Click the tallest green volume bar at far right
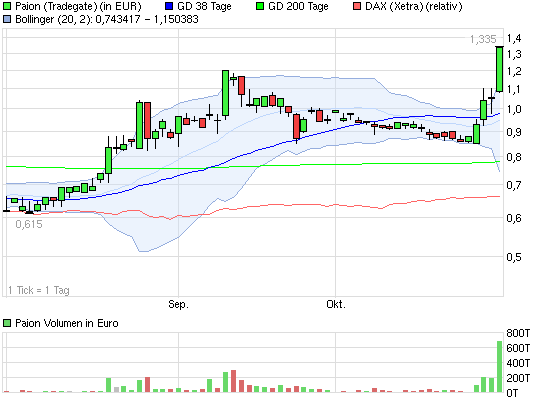 (499, 367)
